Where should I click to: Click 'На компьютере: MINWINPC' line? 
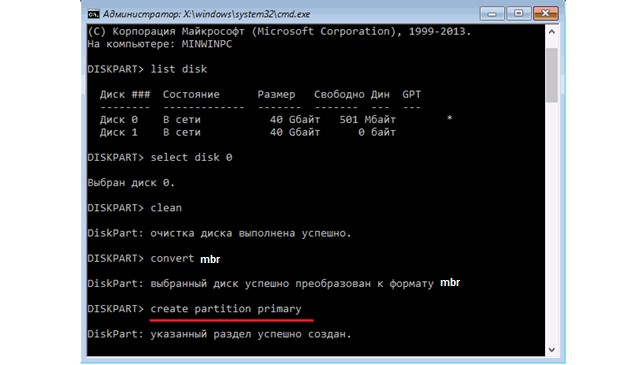click(160, 44)
